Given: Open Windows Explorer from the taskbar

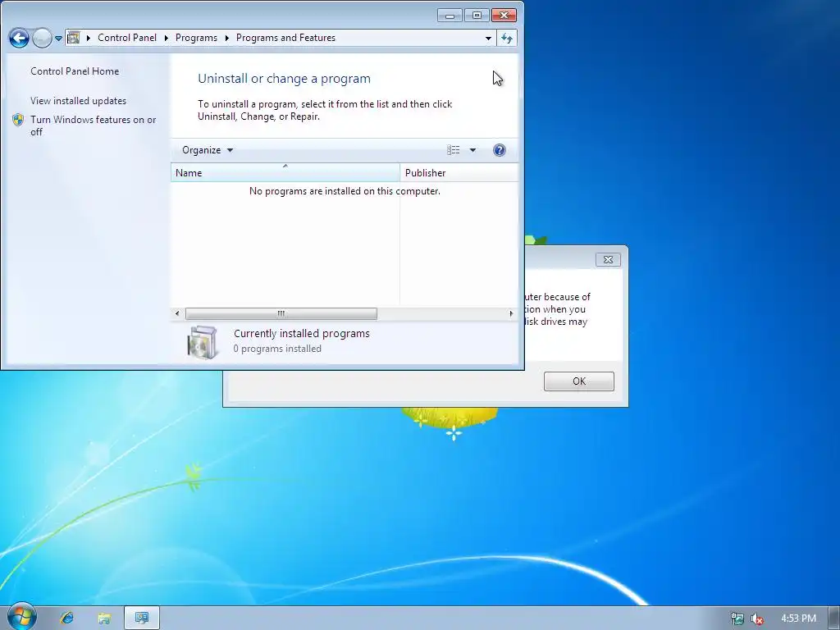Looking at the screenshot, I should click(x=104, y=619).
